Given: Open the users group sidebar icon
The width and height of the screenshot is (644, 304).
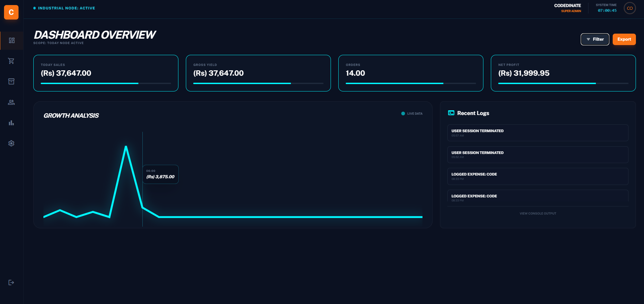Looking at the screenshot, I should coord(11,102).
